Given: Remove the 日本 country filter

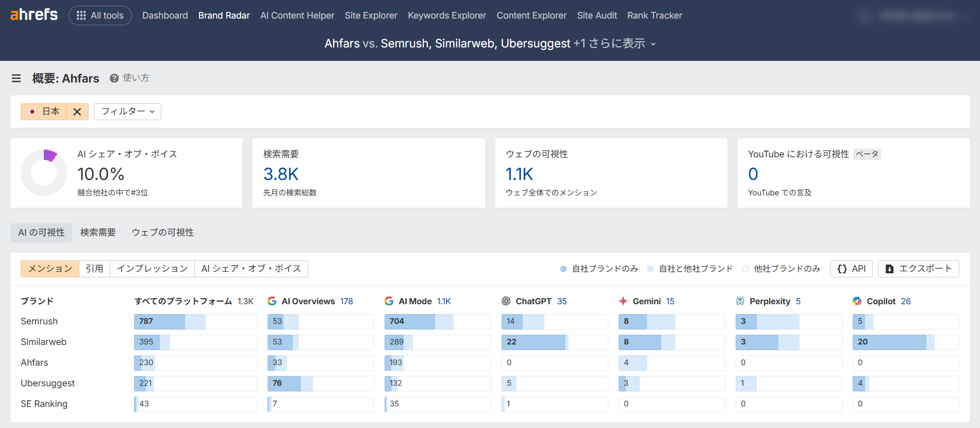Looking at the screenshot, I should click(77, 111).
